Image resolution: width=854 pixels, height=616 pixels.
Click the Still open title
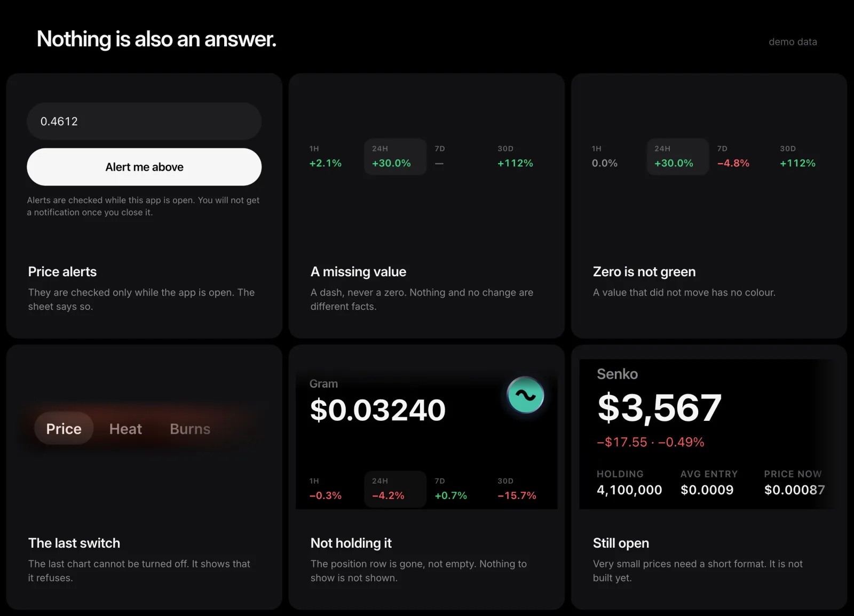621,543
